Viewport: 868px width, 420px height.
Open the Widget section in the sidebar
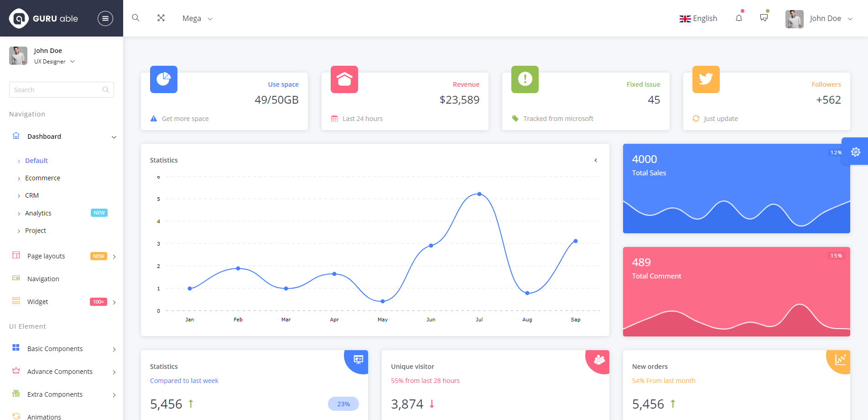pos(37,301)
